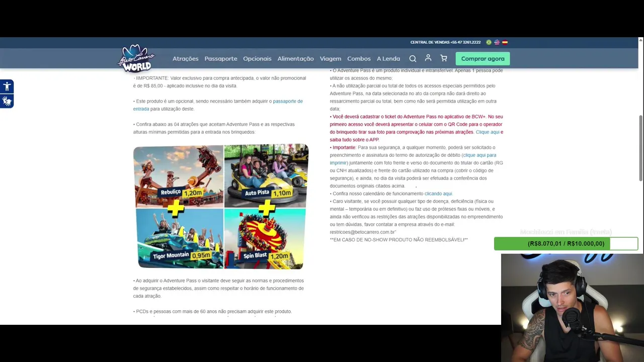
Task: Open the Atrações menu
Action: click(x=185, y=59)
